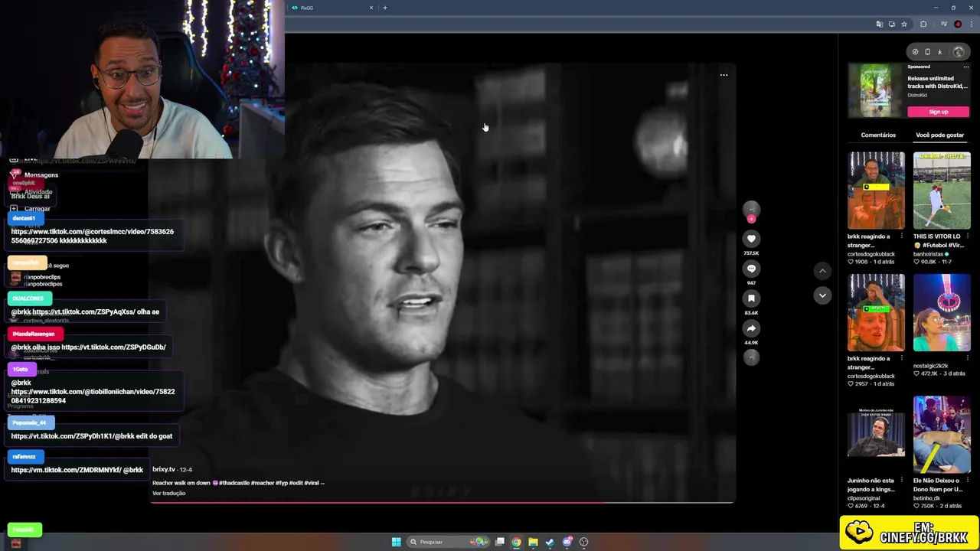Open comments via the speech bubble icon
The height and width of the screenshot is (551, 980).
tap(751, 269)
